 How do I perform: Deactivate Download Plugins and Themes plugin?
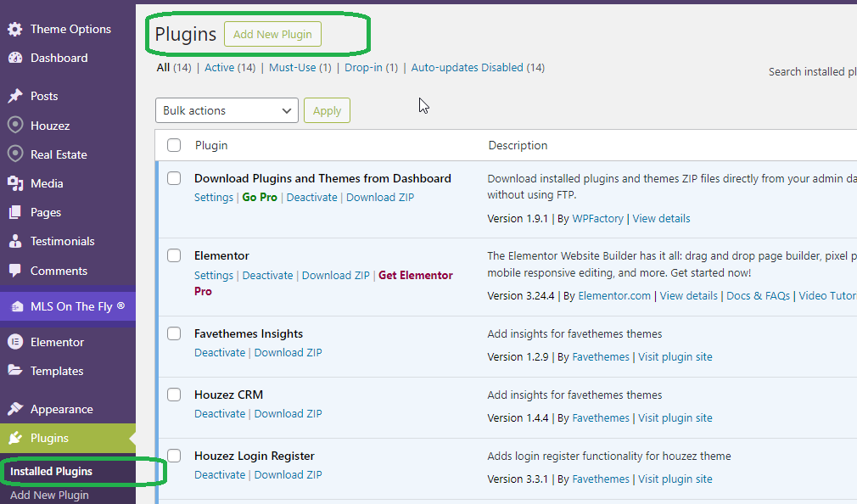click(311, 198)
